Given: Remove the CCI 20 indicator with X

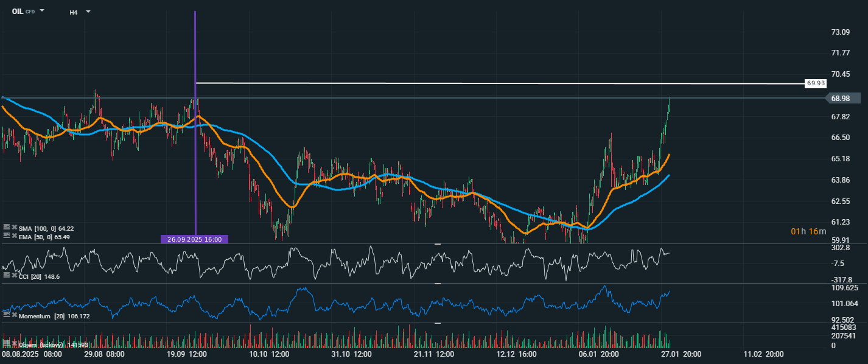Looking at the screenshot, I should pos(14,276).
